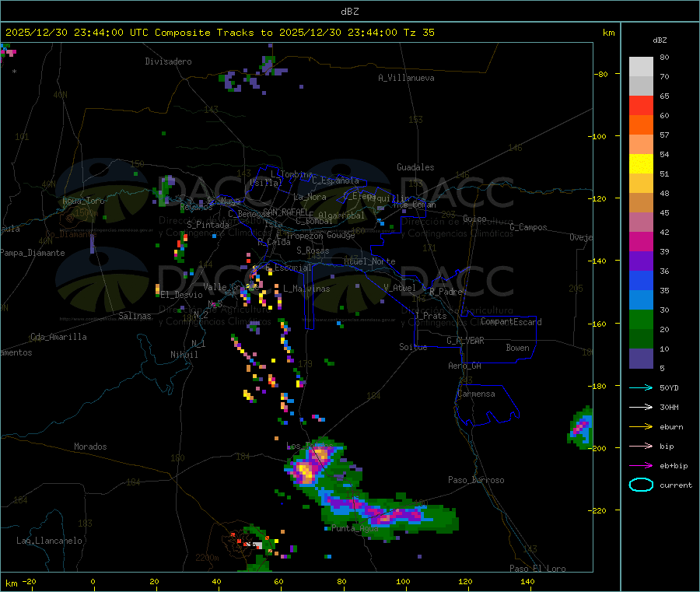Click the 'CompantEscard' map label
This screenshot has width=700, height=592.
[x=511, y=321]
